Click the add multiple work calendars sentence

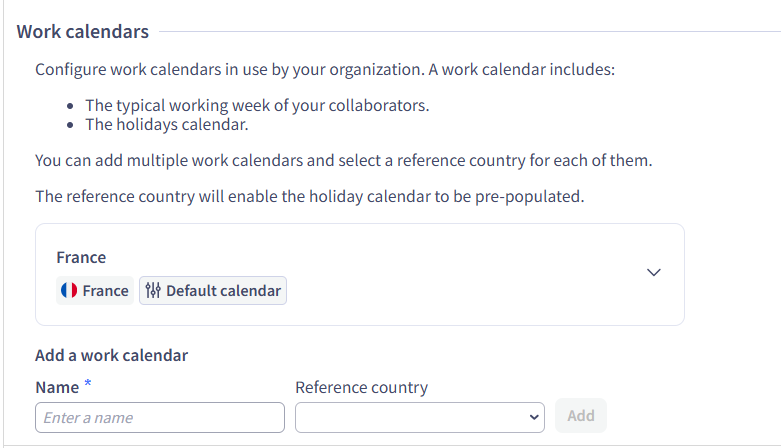tap(343, 160)
